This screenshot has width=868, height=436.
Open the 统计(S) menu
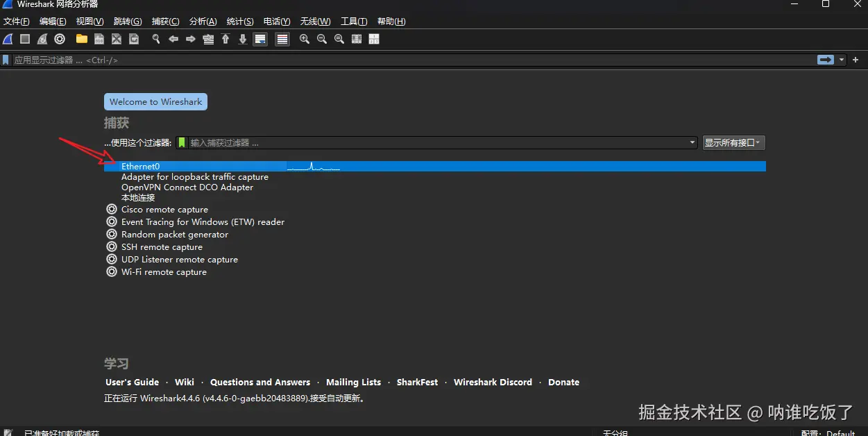[x=240, y=22]
